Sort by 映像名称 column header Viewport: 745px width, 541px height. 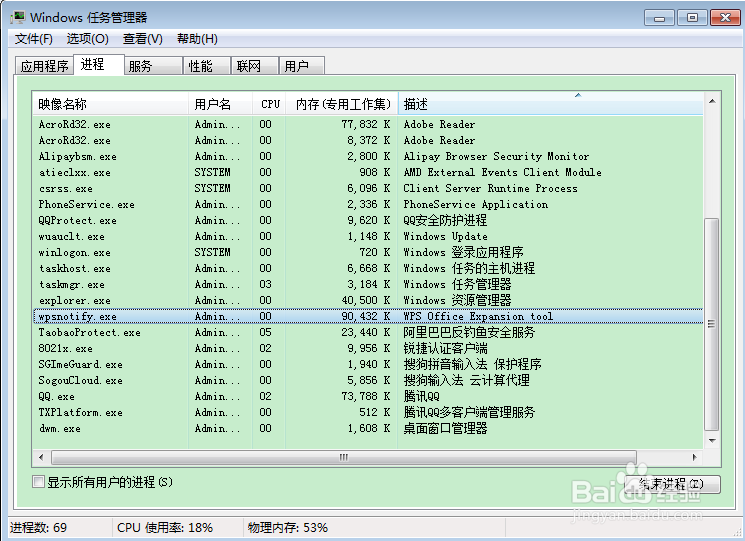(110, 104)
